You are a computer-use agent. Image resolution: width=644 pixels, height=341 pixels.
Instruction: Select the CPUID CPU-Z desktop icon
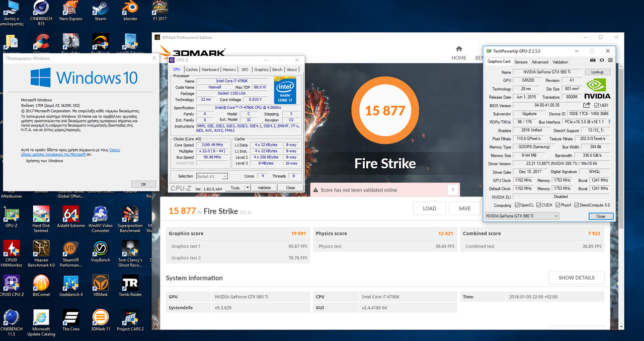12,286
